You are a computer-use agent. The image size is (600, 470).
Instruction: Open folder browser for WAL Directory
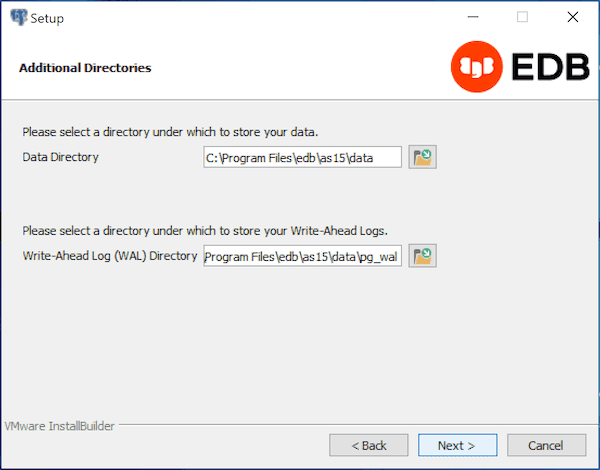tap(423, 257)
